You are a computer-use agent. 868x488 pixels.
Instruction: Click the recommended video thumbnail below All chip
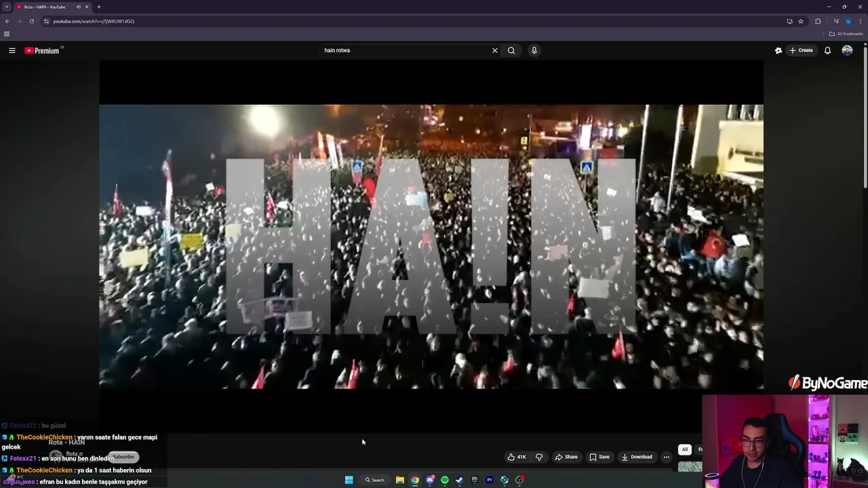click(690, 466)
